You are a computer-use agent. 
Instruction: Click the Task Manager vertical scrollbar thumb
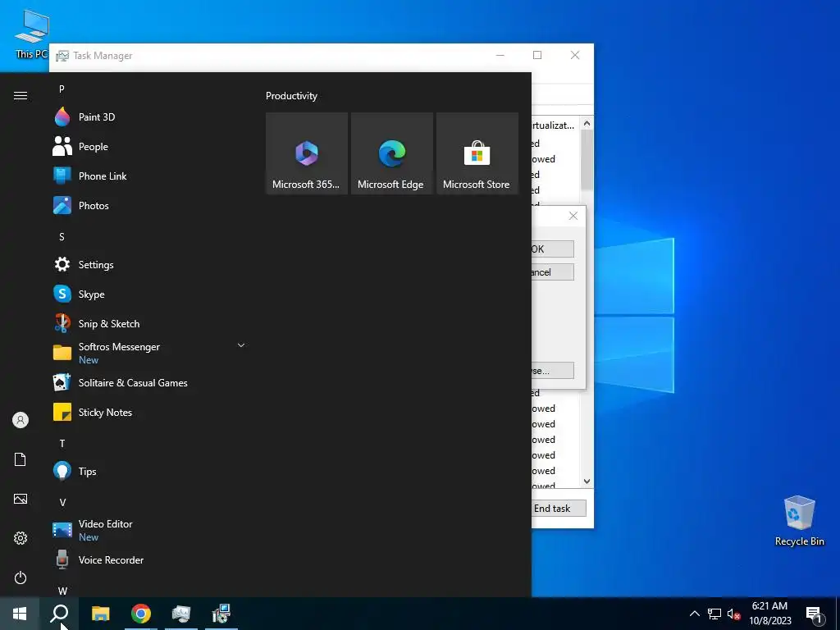tap(587, 158)
